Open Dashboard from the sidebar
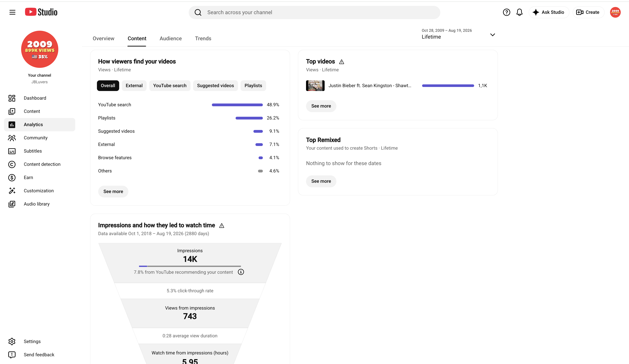Image resolution: width=629 pixels, height=364 pixels. [x=39, y=98]
